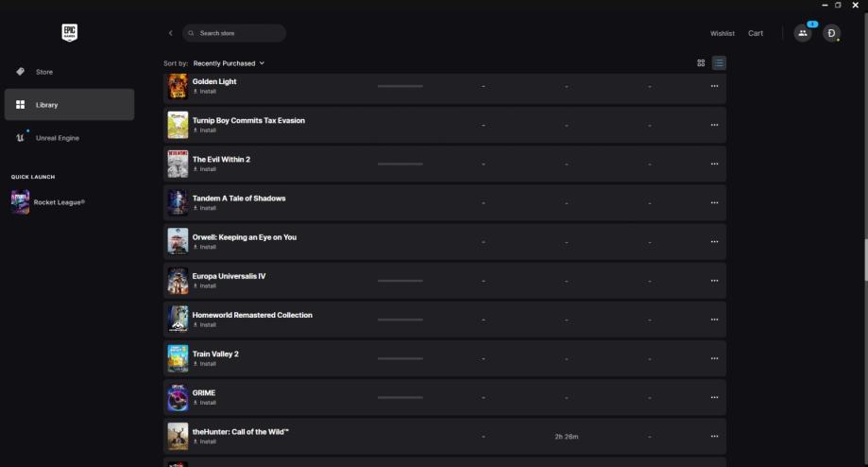This screenshot has height=467, width=868.
Task: Click the vertical scrollbar thumb
Action: pyautogui.click(x=864, y=259)
